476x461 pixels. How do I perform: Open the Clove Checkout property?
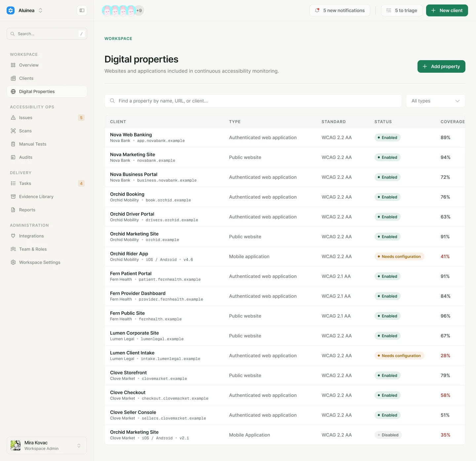coord(285,395)
